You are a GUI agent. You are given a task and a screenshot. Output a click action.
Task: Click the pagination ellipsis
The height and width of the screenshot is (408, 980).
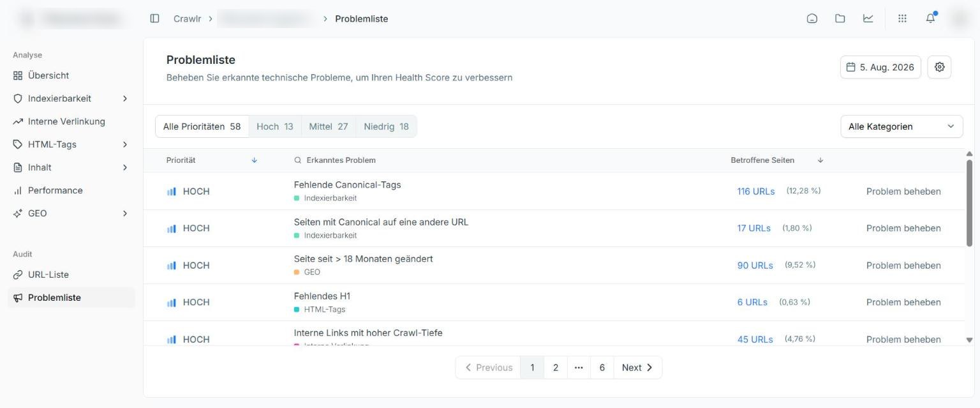[579, 367]
